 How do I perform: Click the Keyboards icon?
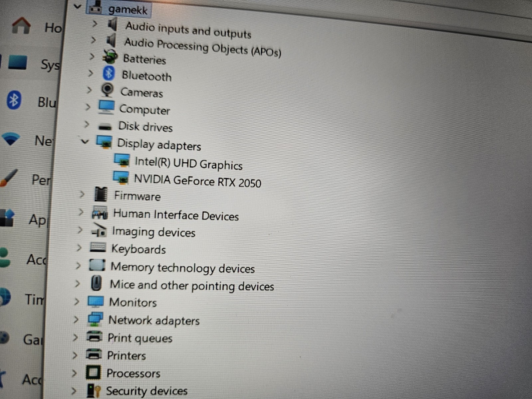click(98, 247)
